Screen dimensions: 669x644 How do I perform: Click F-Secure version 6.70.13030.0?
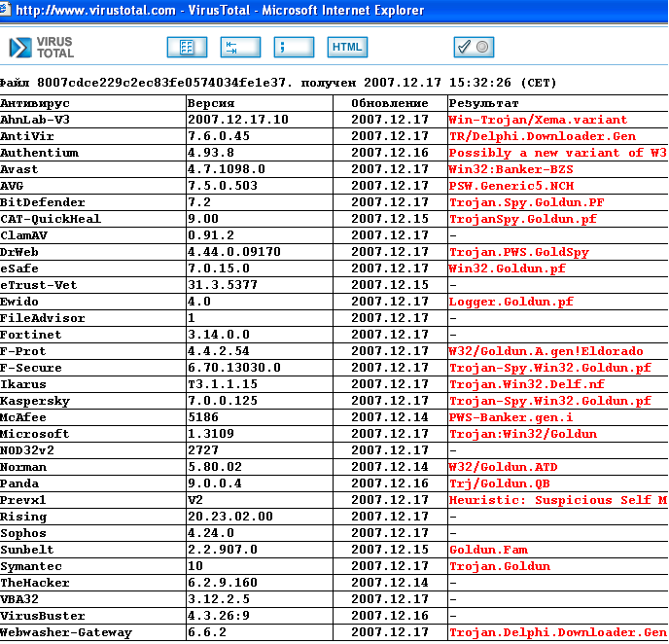click(x=234, y=368)
